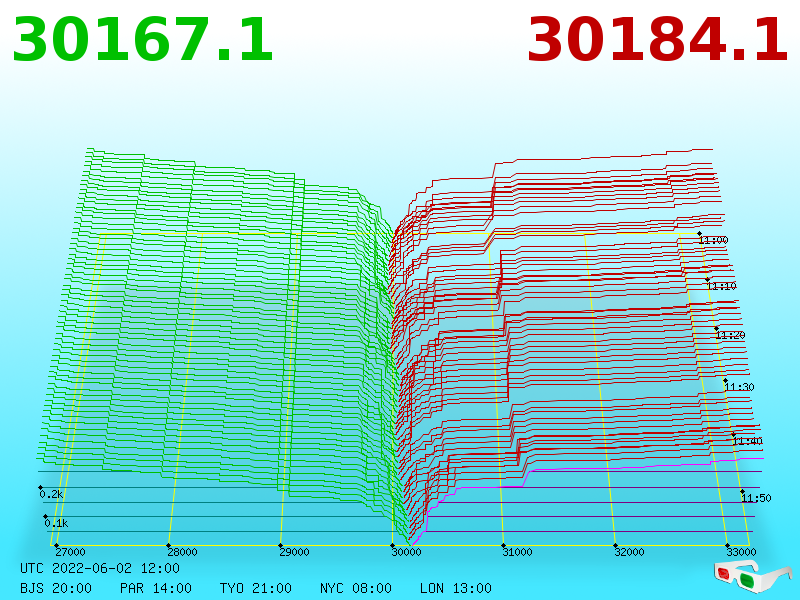Click the LON 13:00 time label
Image resolution: width=800 pixels, height=600 pixels.
coord(456,588)
